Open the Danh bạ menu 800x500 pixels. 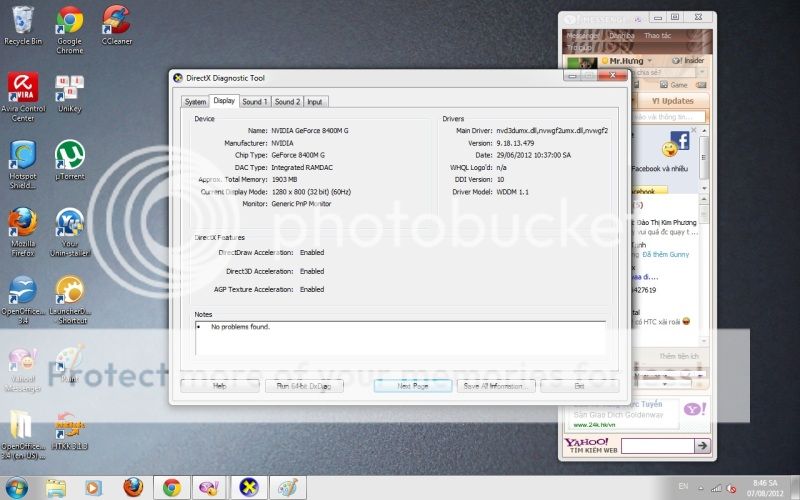[x=621, y=36]
